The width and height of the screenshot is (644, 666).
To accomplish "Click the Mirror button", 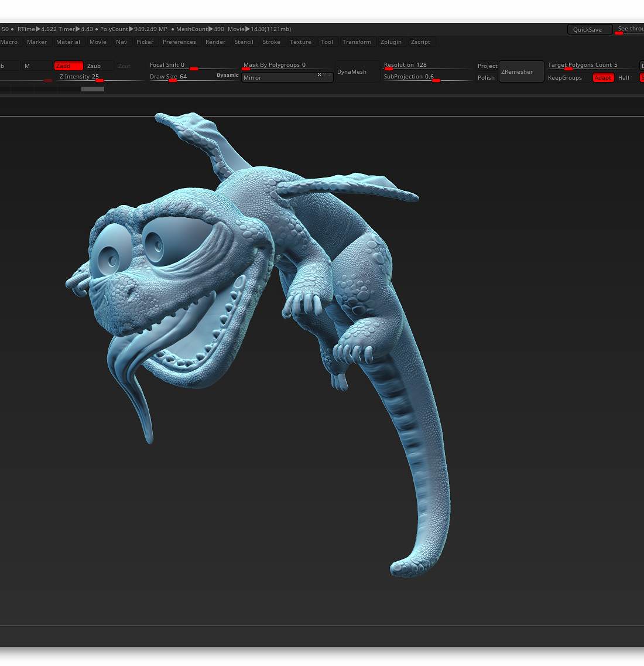I will [287, 78].
